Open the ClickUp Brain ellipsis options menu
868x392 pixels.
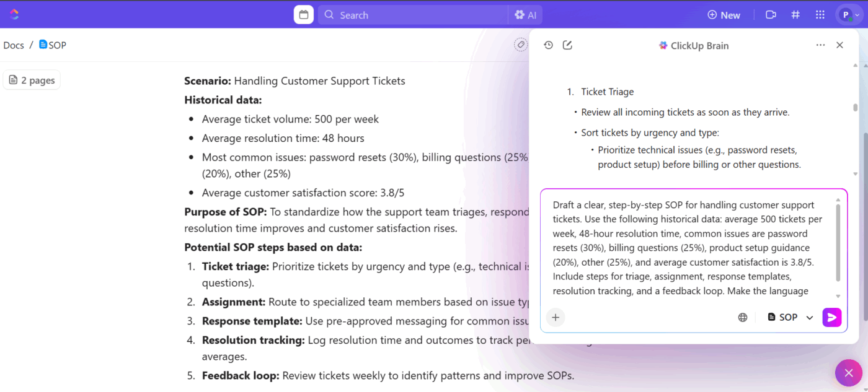[820, 45]
